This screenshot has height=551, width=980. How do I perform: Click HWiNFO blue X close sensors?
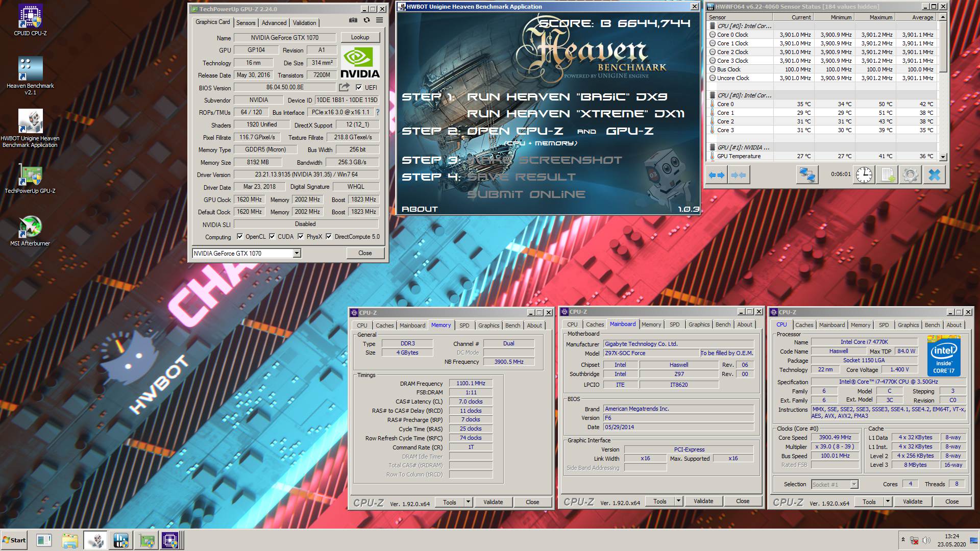point(934,175)
